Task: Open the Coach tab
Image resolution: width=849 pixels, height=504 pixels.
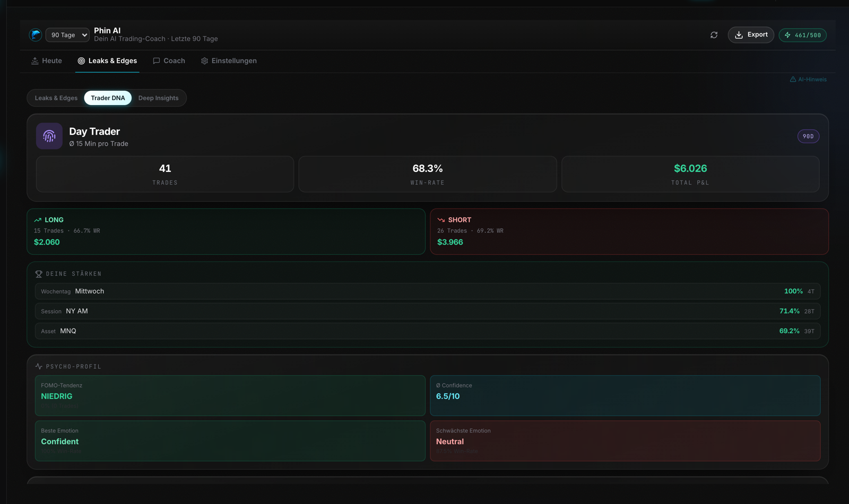Action: pyautogui.click(x=169, y=61)
